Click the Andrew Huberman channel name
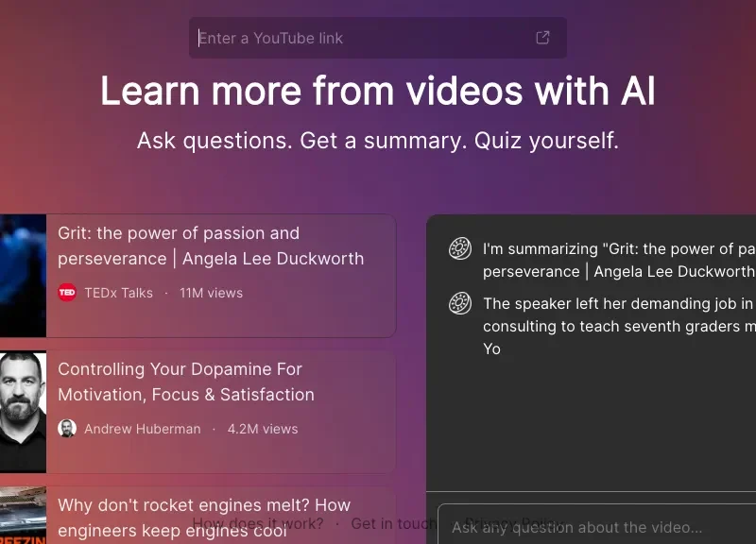756x544 pixels. coord(142,429)
